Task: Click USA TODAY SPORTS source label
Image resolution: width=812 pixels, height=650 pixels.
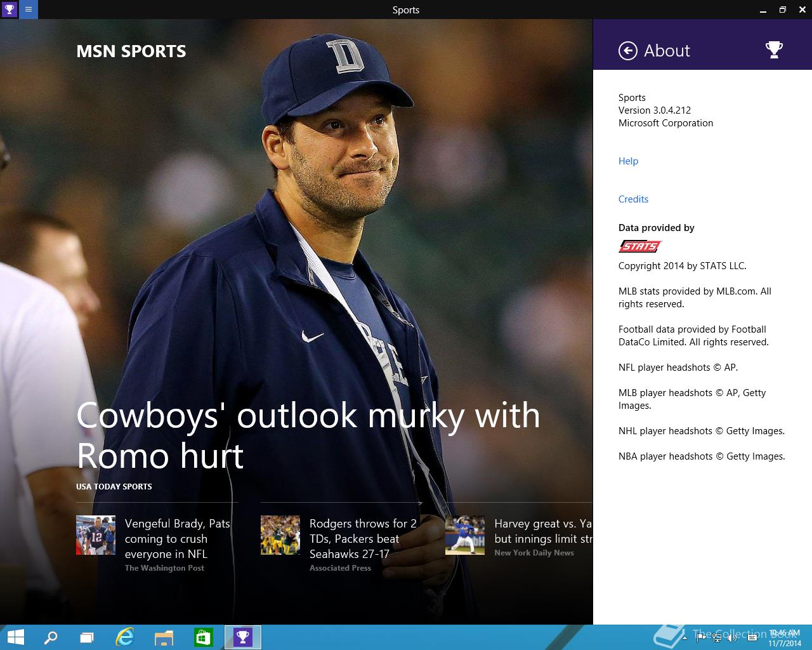Action: click(x=114, y=487)
